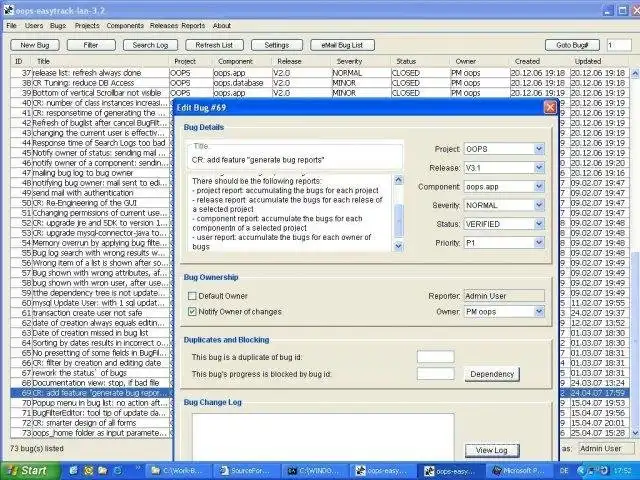Click the blocked by bug id field

coord(436,374)
